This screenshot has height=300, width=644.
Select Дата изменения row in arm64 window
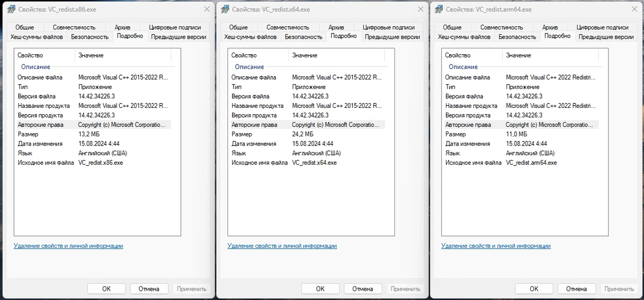[521, 144]
